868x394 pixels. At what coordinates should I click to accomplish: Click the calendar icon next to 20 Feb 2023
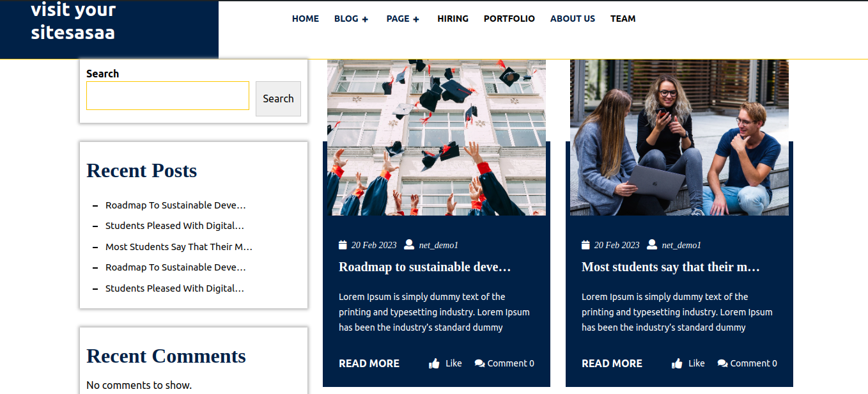tap(342, 244)
